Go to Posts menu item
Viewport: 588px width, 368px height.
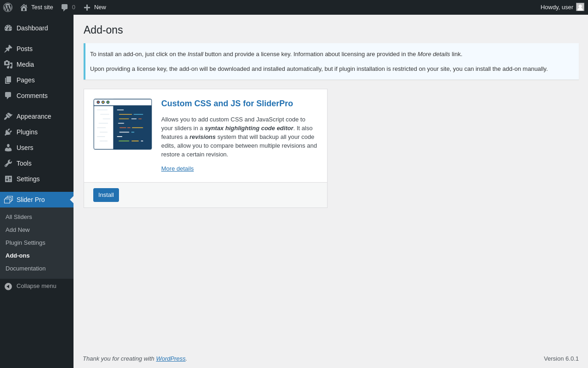point(24,49)
